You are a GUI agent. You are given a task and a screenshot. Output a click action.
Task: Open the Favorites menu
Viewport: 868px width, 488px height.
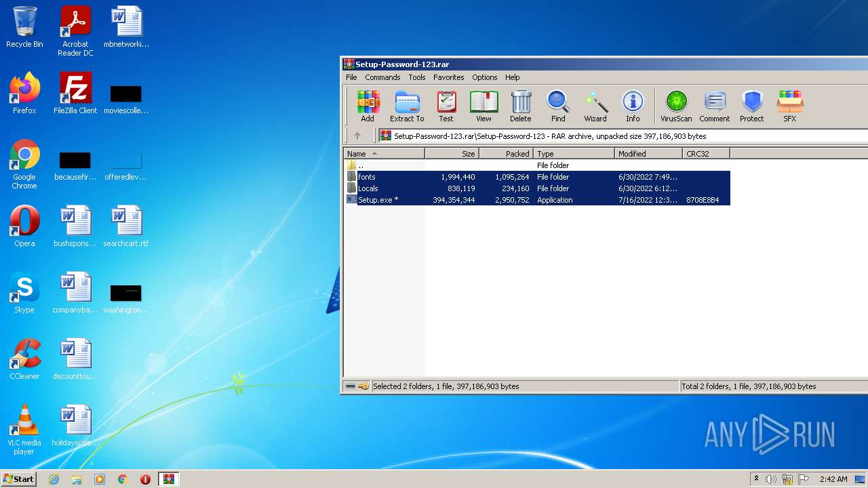click(x=449, y=77)
